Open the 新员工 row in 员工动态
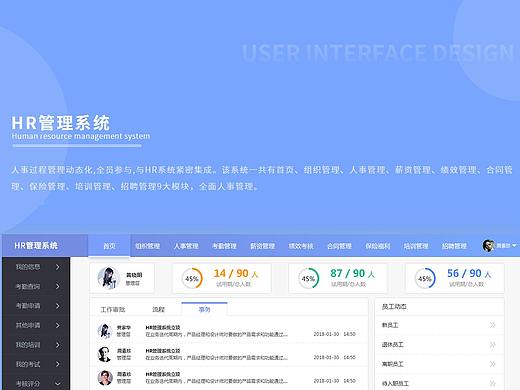Screen dimensions: 520x390 click(x=439, y=325)
